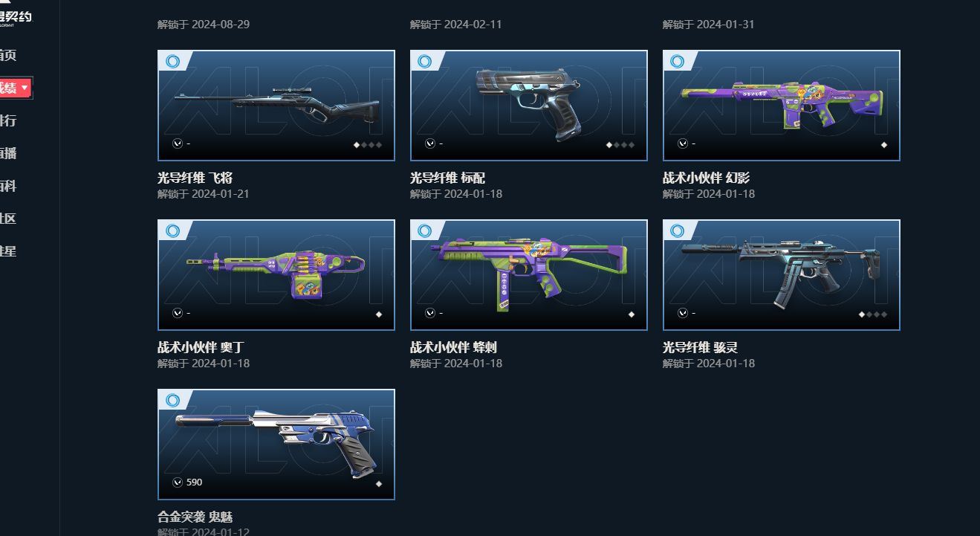Open 百科 in the left sidebar
Viewport: 980px width, 536px height.
coord(8,186)
